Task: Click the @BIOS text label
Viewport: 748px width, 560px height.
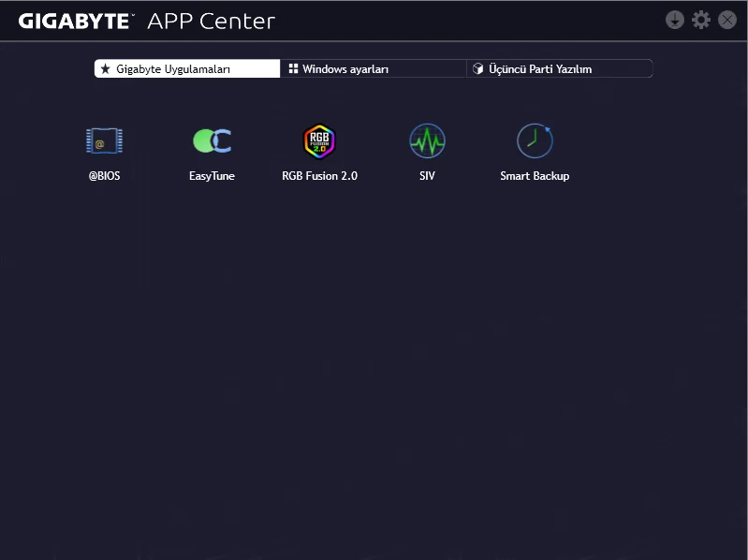Action: click(x=104, y=176)
